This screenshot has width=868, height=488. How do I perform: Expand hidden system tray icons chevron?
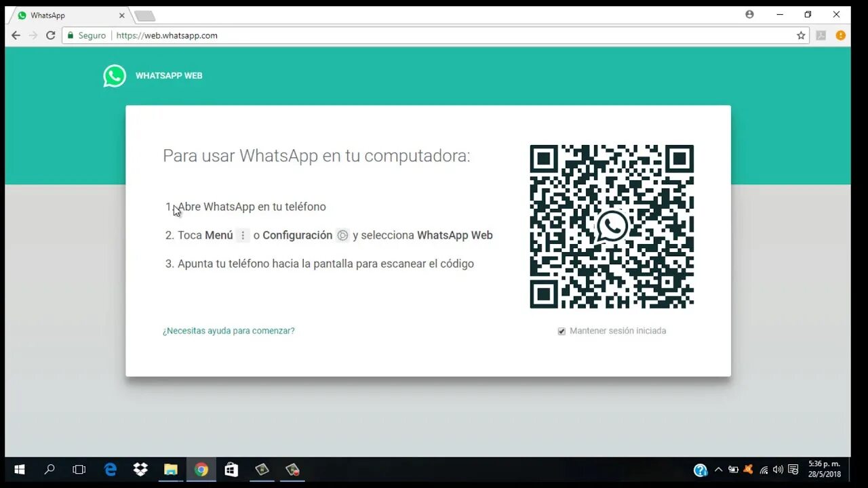pos(718,469)
